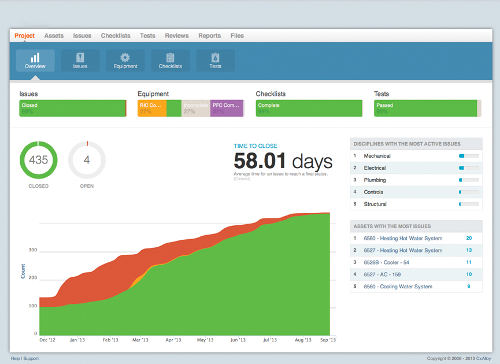Click the grey segment of the Equipment bar
The height and width of the screenshot is (364, 500).
[x=196, y=108]
